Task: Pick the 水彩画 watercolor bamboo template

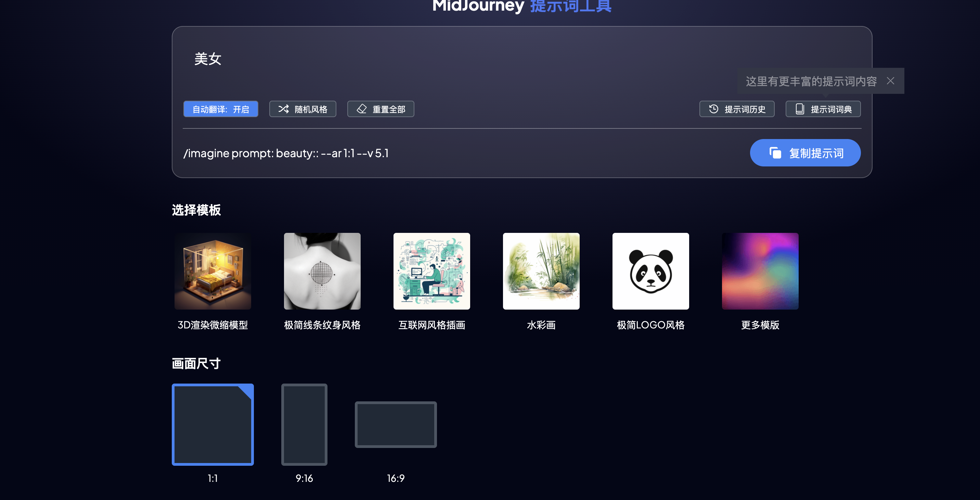Action: pos(541,271)
